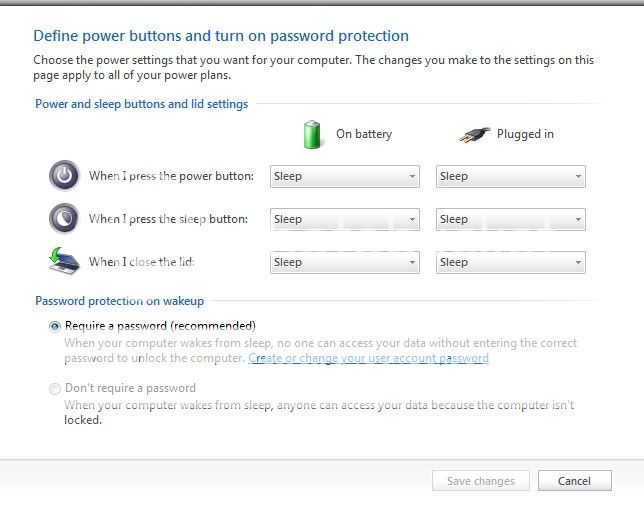The width and height of the screenshot is (644, 518).
Task: Open power button On battery dropdown
Action: [345, 177]
